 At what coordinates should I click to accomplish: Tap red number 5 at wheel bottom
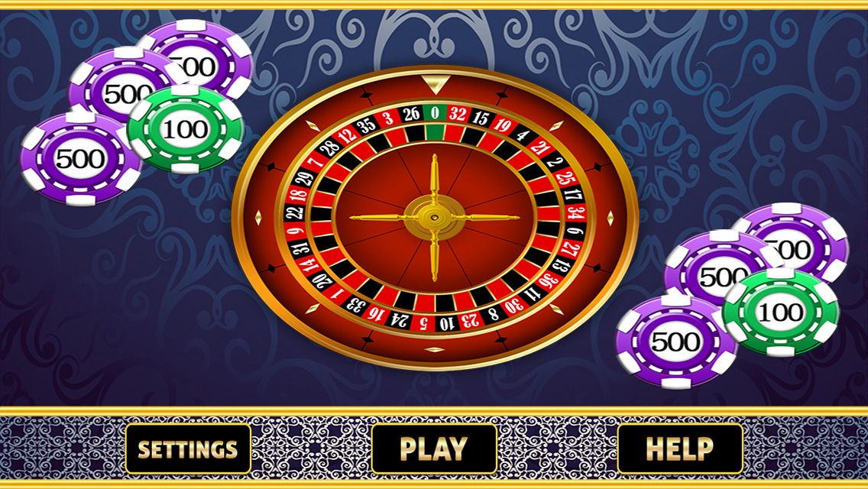(423, 323)
